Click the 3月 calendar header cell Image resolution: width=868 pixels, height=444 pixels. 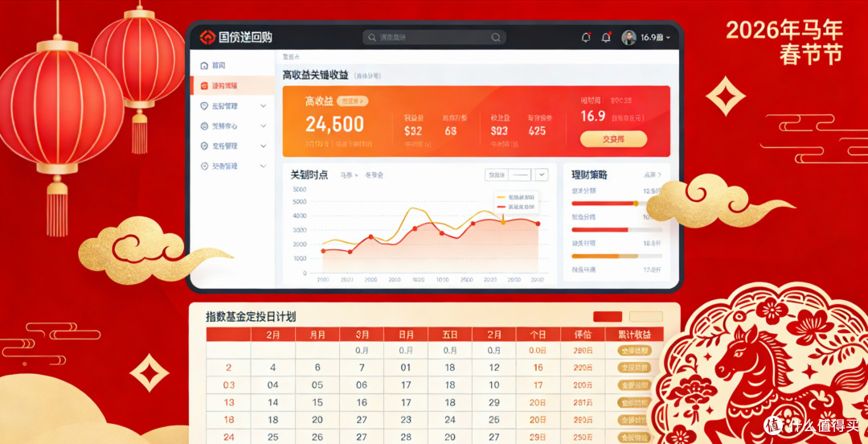[362, 335]
